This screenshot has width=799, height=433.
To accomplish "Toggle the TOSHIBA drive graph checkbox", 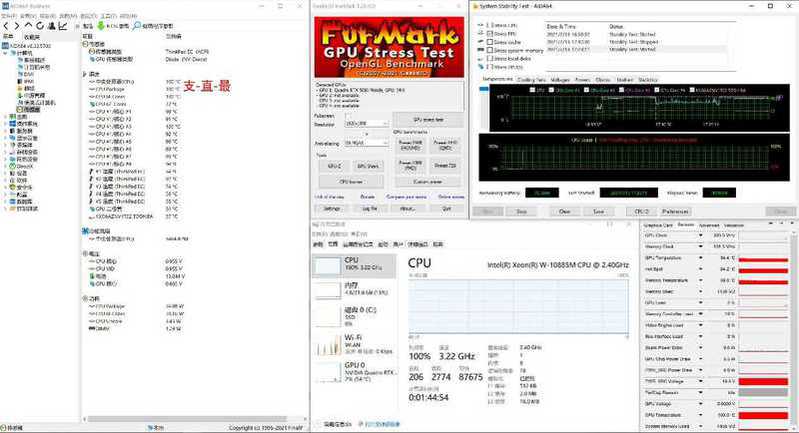I will coord(693,90).
